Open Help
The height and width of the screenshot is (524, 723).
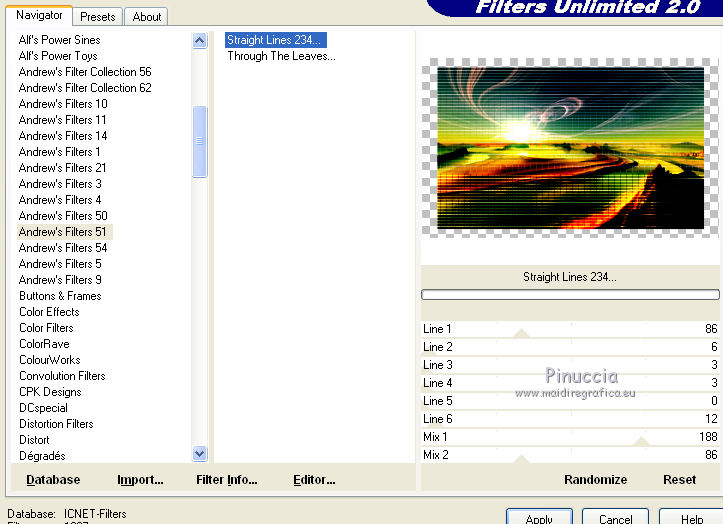691,518
